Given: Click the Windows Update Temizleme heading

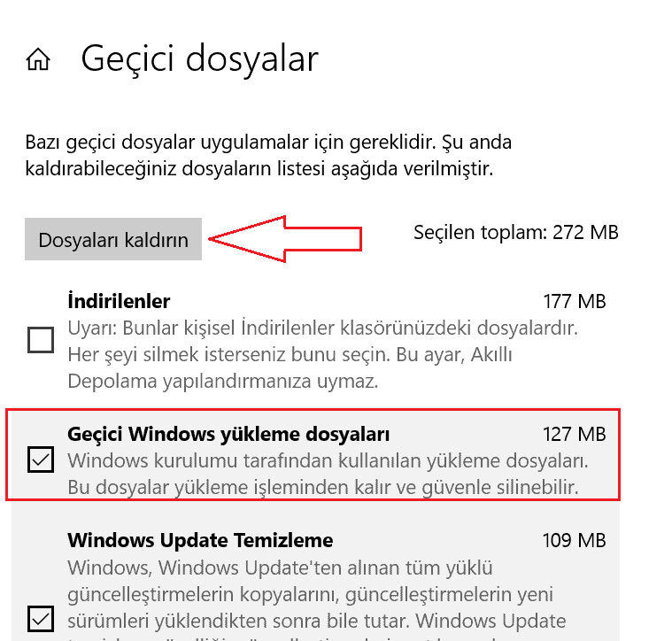Looking at the screenshot, I should click(200, 540).
